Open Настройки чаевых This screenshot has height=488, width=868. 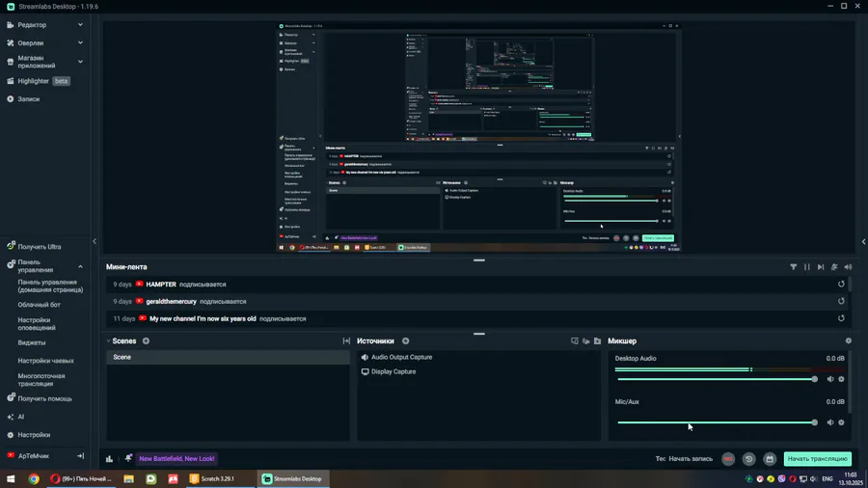pos(46,361)
